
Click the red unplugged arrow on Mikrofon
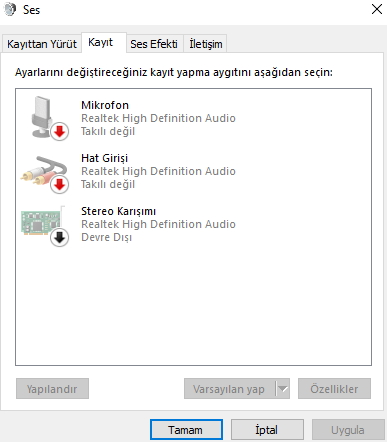coord(60,132)
